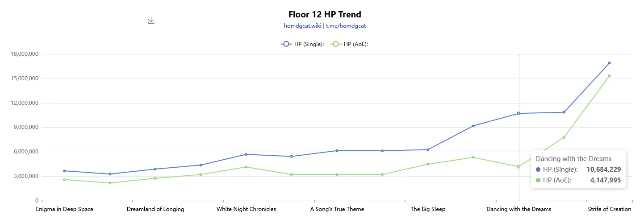Click the download chart icon
Image resolution: width=644 pixels, height=219 pixels.
[151, 21]
